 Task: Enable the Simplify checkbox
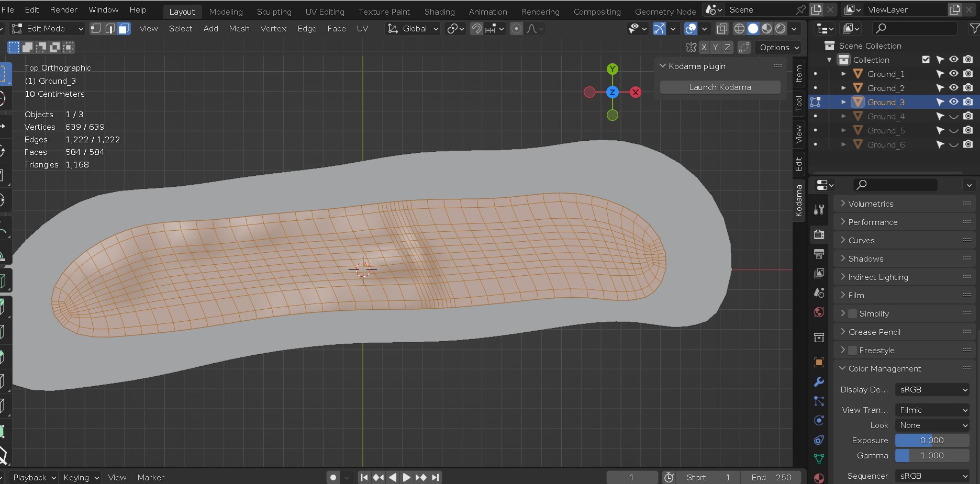(853, 313)
